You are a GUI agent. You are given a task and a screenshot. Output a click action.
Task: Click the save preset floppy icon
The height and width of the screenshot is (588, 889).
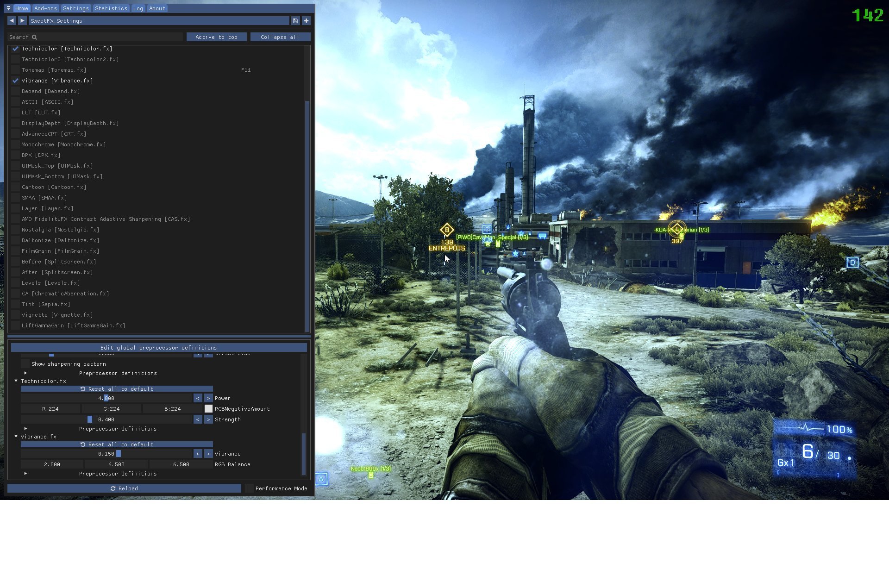coord(295,21)
